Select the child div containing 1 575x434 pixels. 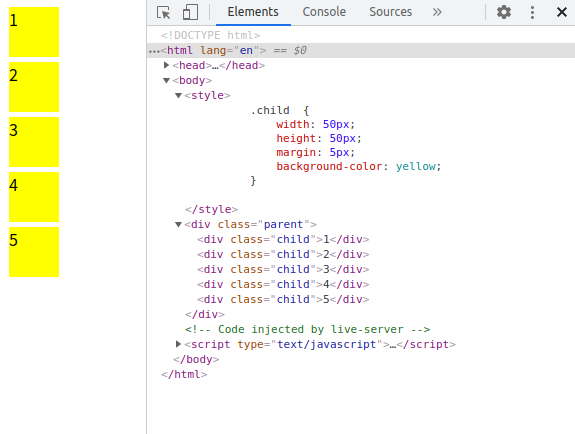(x=283, y=239)
